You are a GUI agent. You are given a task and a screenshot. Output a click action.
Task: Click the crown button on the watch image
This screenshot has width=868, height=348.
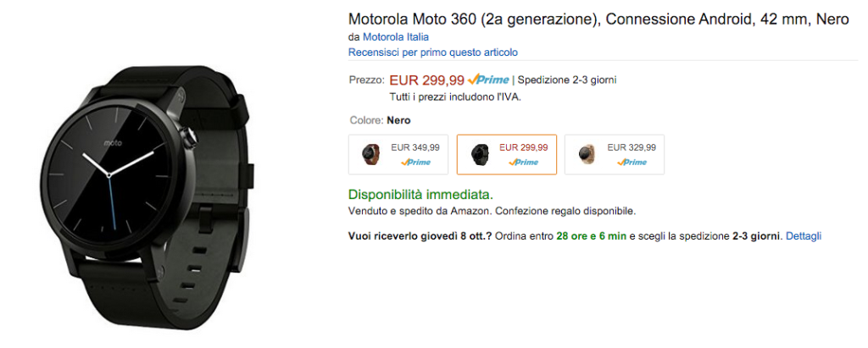(x=197, y=135)
